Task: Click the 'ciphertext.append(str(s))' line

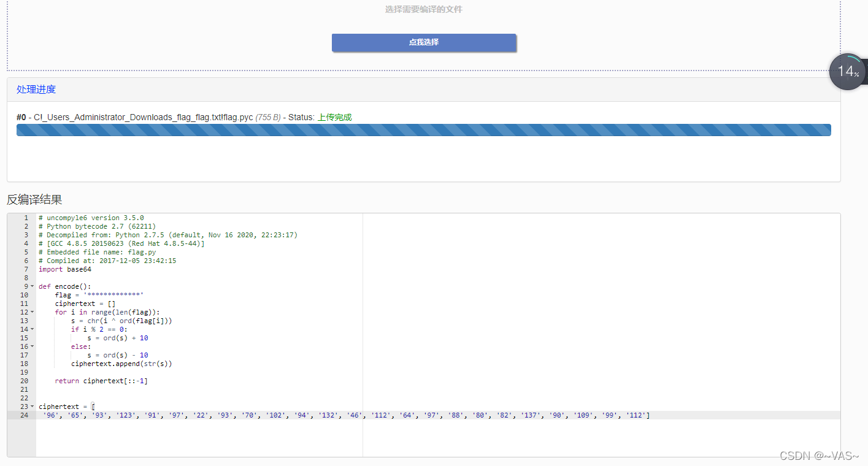Action: [121, 364]
